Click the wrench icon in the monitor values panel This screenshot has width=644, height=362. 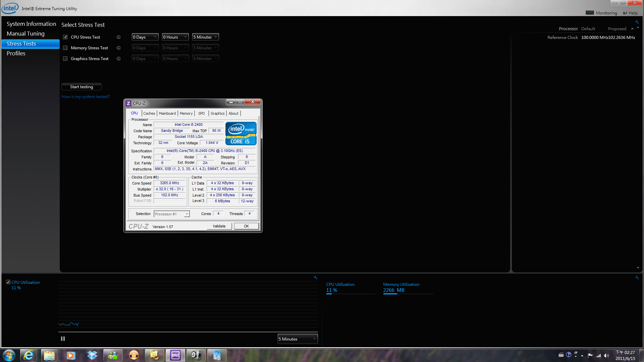click(637, 277)
